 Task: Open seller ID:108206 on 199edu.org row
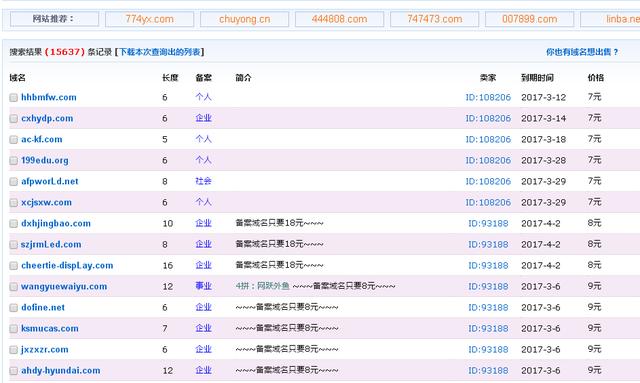point(488,160)
